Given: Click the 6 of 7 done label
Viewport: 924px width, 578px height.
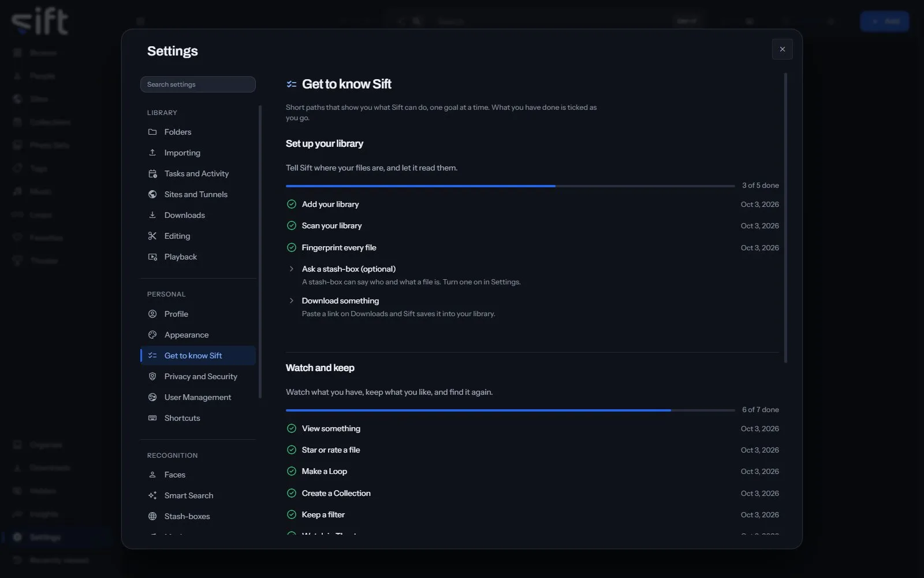Looking at the screenshot, I should (761, 410).
